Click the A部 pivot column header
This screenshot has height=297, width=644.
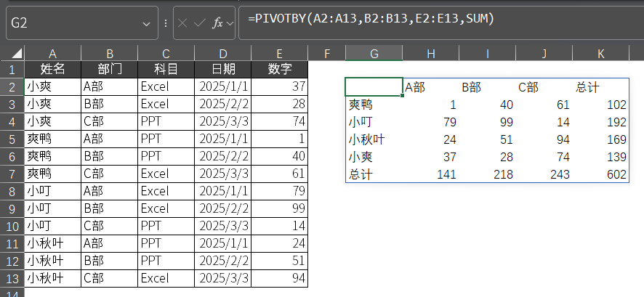click(431, 87)
